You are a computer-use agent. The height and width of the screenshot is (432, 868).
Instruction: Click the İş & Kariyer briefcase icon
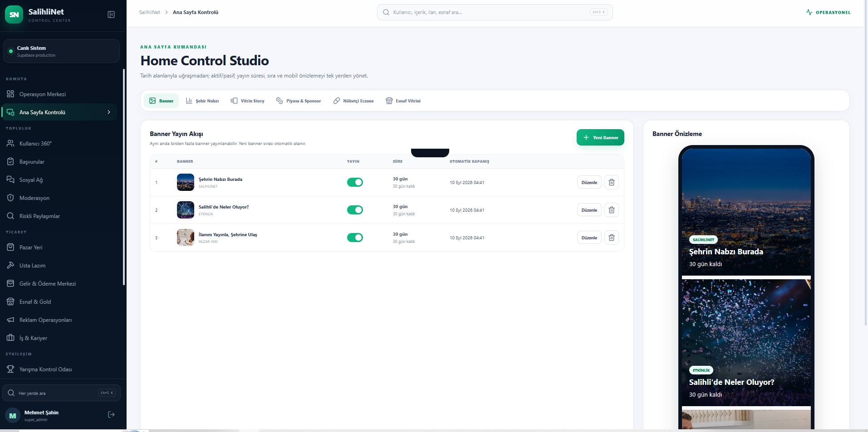tap(10, 338)
